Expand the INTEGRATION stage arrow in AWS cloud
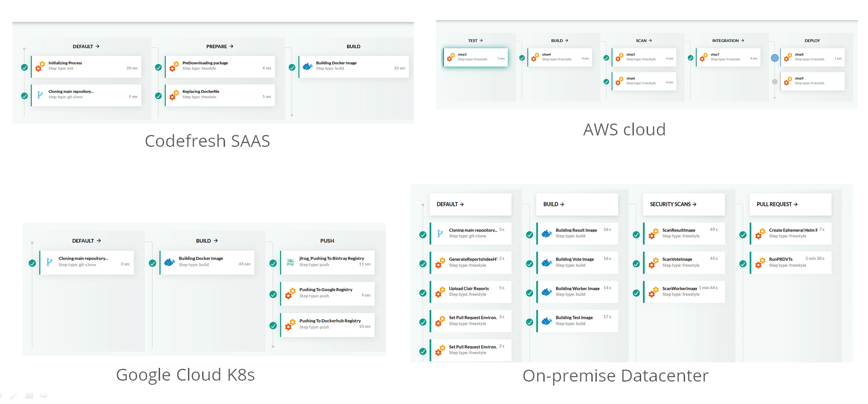868x404 pixels. point(742,41)
